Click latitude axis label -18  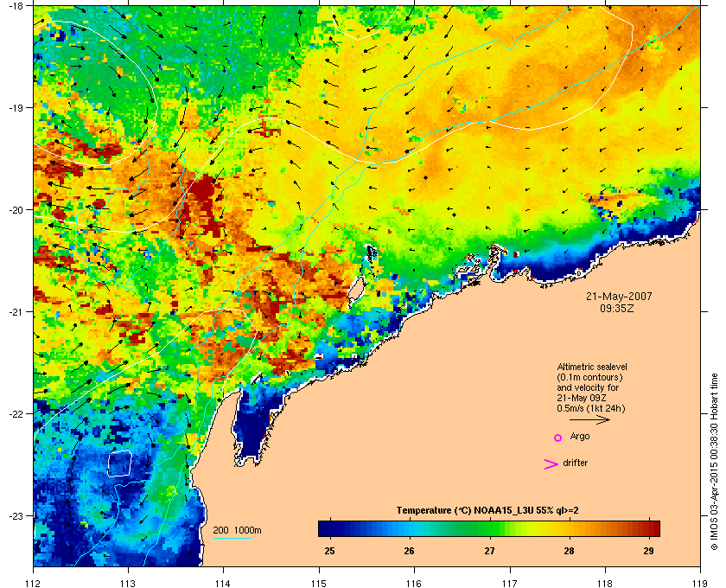pyautogui.click(x=16, y=5)
